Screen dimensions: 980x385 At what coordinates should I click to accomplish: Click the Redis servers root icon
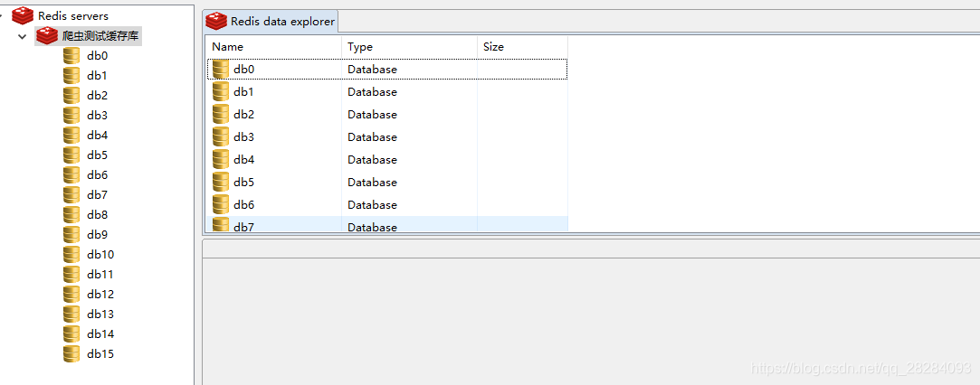point(23,15)
